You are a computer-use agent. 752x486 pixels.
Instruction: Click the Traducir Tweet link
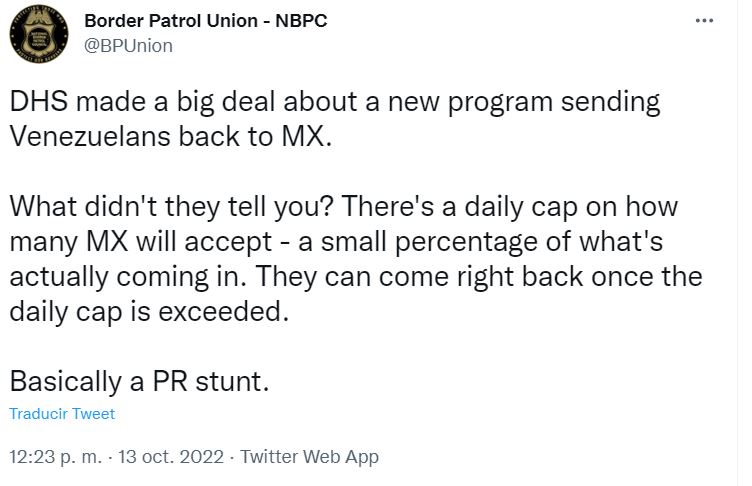62,414
